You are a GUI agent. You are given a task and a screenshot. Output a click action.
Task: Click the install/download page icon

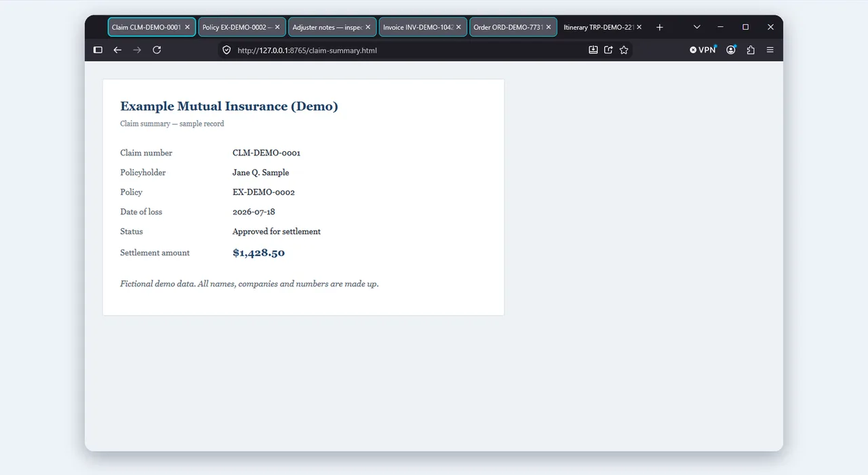pos(593,50)
